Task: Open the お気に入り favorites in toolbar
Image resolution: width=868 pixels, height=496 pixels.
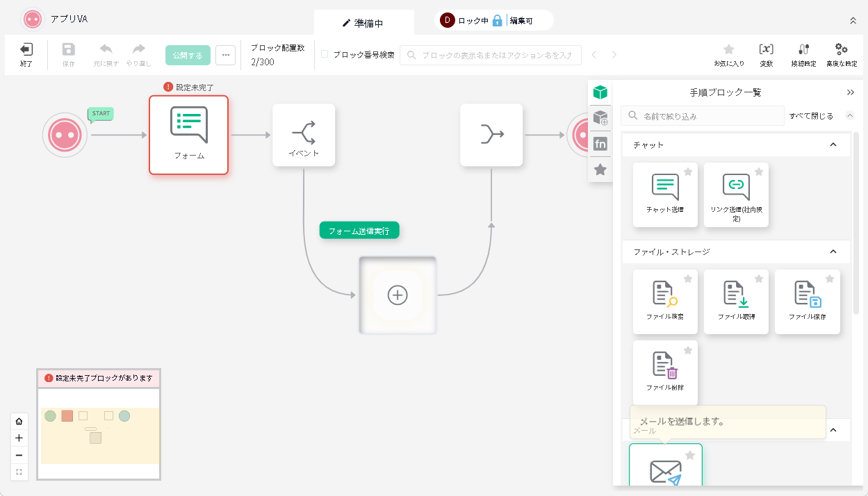Action: click(728, 54)
